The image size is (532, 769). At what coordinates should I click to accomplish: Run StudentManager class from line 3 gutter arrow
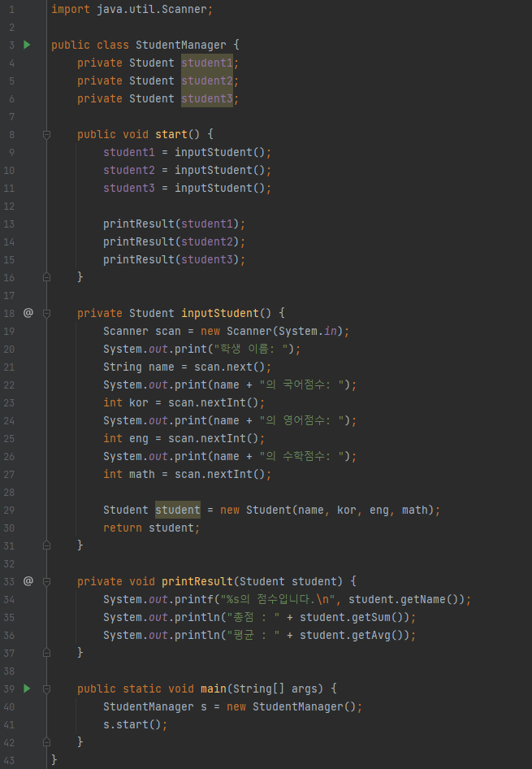coord(27,45)
